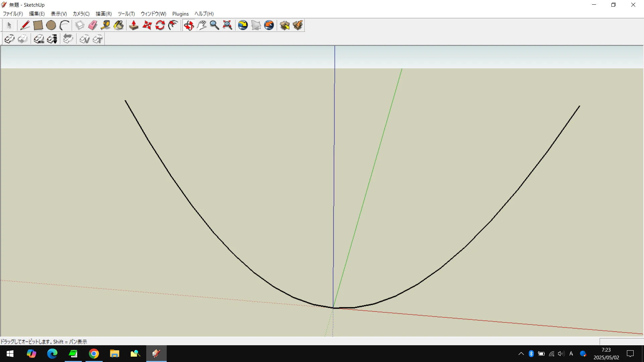Click the measurements box in the status bar
644x362 pixels.
[621, 341]
